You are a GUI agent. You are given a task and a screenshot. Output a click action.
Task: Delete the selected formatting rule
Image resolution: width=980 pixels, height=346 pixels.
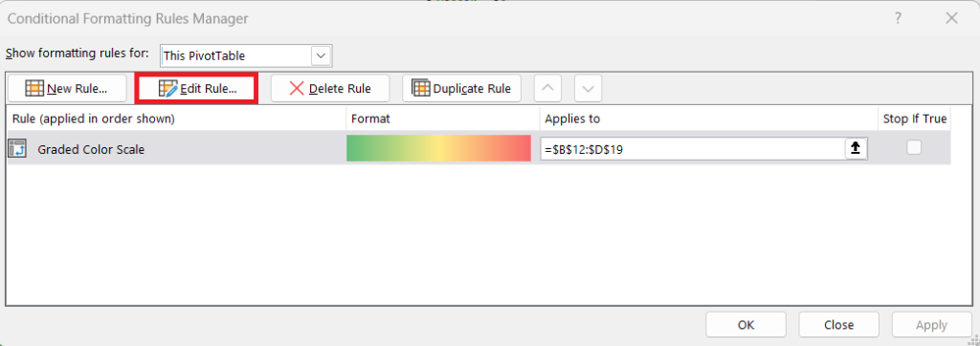[x=330, y=88]
